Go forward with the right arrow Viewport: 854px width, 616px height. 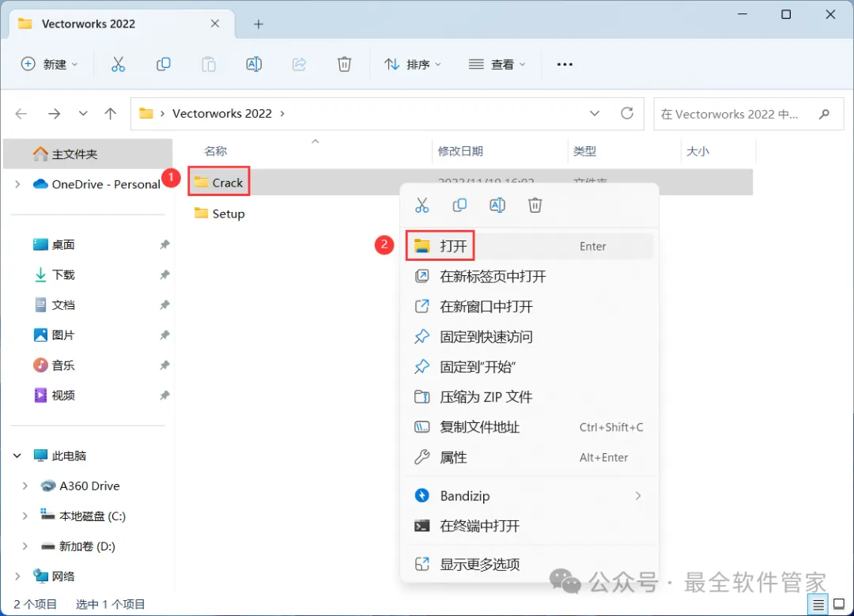54,113
